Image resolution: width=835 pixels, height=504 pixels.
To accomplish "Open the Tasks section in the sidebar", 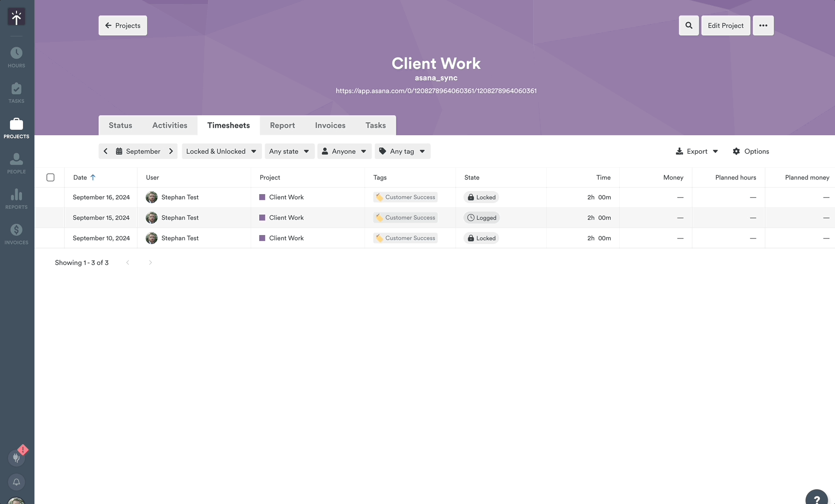I will pos(16,92).
